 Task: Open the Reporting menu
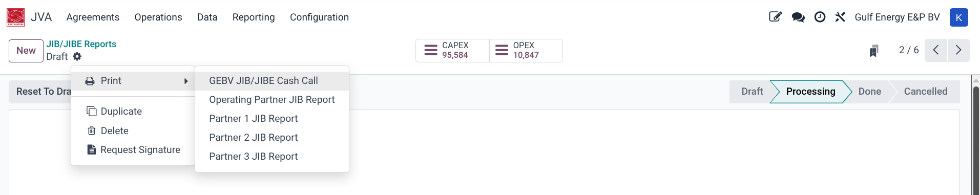[x=254, y=17]
